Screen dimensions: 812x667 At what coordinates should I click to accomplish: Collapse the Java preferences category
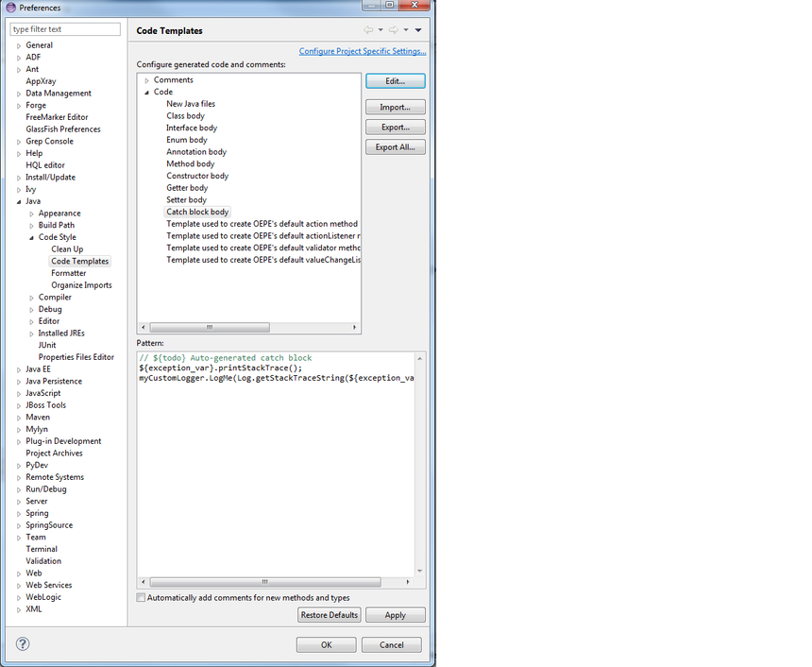19,201
